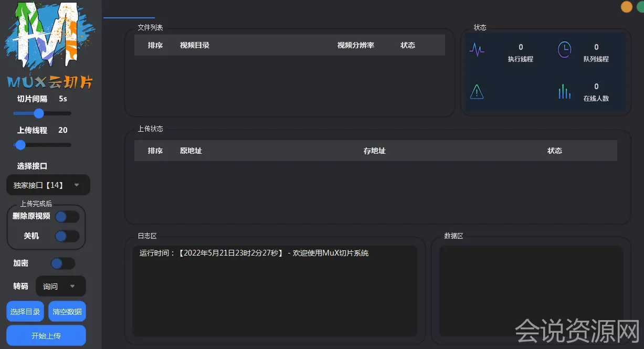Viewport: 644px width, 349px height.
Task: Start upload with the 开始上传 button
Action: click(x=46, y=336)
